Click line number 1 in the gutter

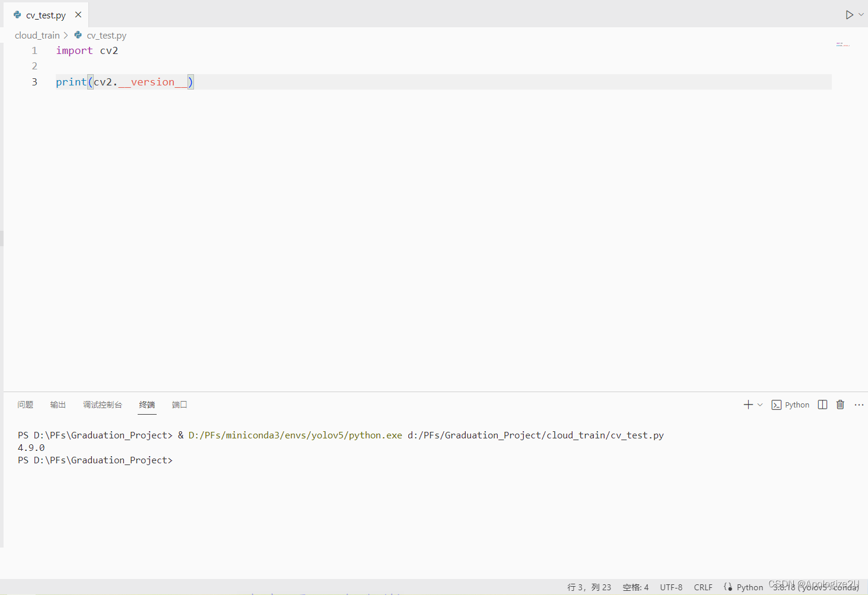[x=34, y=50]
